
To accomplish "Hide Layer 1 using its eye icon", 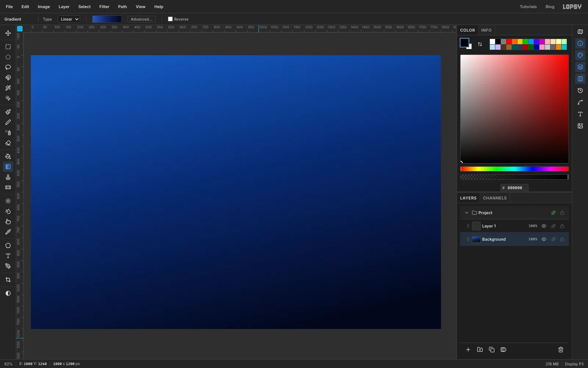I will 544,226.
